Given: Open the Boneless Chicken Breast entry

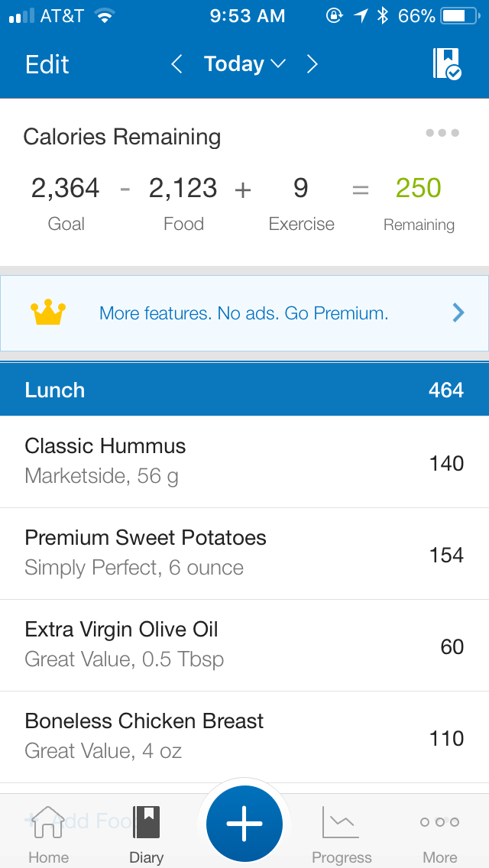Looking at the screenshot, I should [x=244, y=737].
